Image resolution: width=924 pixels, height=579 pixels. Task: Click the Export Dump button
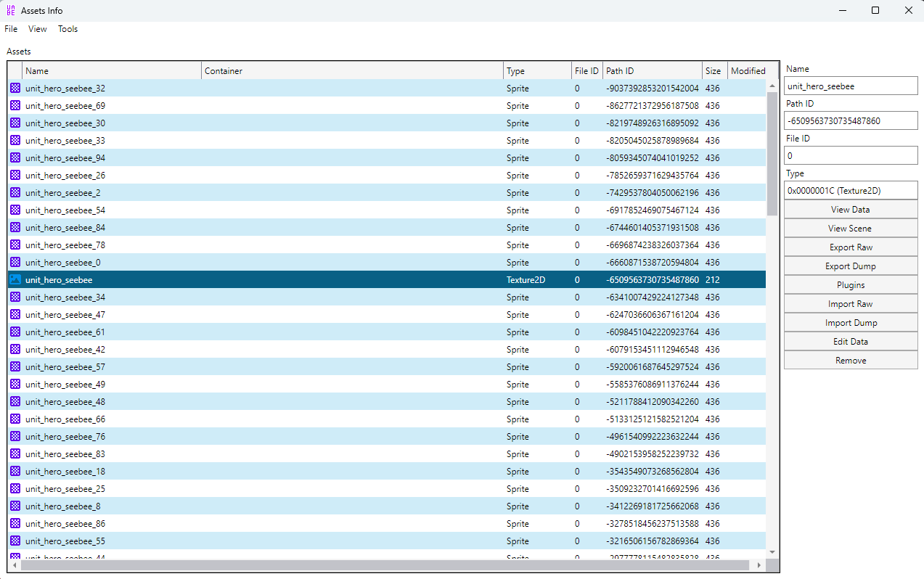(x=851, y=266)
